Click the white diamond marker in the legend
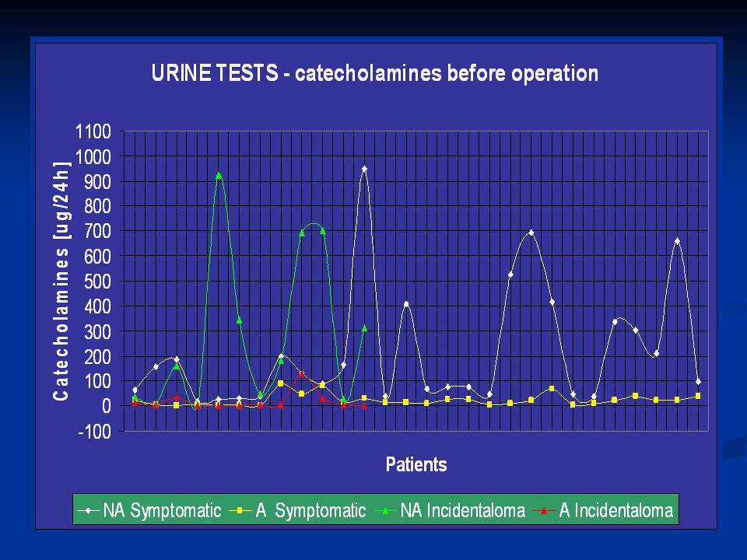 click(x=89, y=510)
